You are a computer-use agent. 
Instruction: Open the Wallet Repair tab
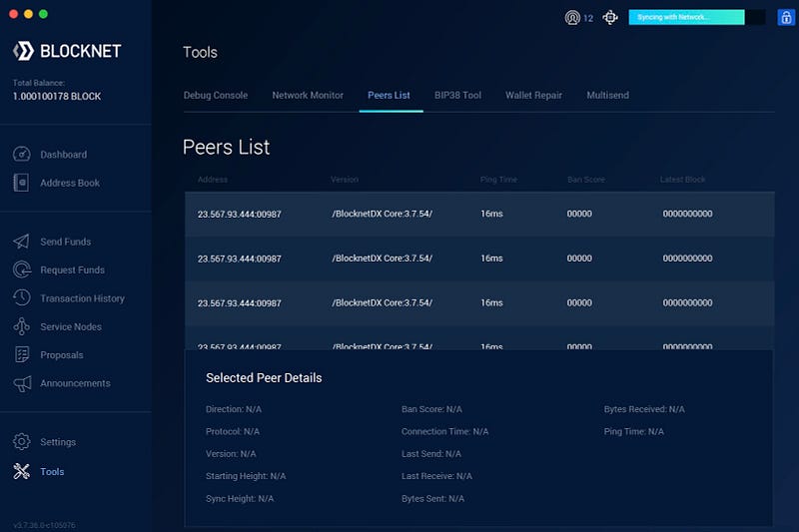533,95
